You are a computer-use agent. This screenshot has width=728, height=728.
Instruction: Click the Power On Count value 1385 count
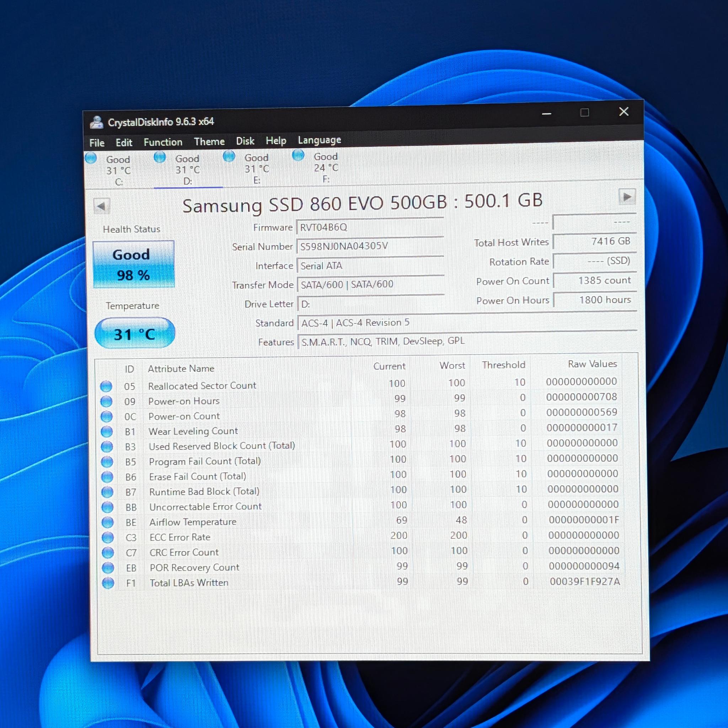pyautogui.click(x=595, y=280)
